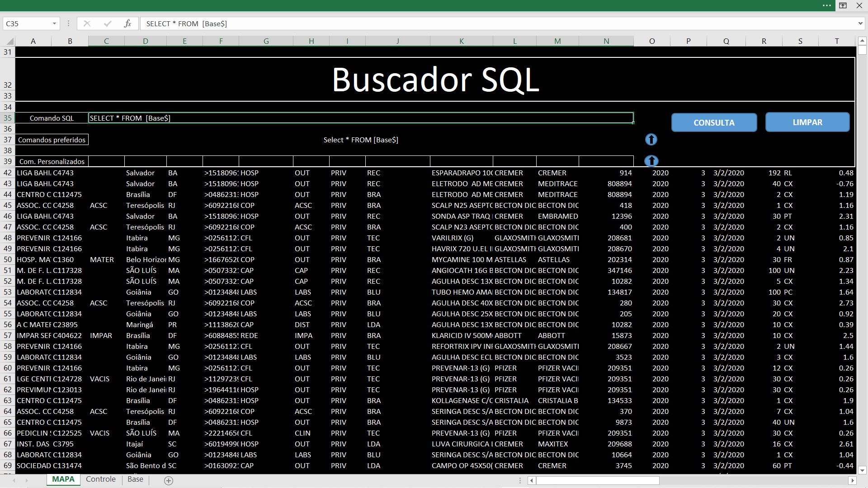Image resolution: width=868 pixels, height=488 pixels.
Task: Click DIST cell in row 56
Action: [x=311, y=324]
